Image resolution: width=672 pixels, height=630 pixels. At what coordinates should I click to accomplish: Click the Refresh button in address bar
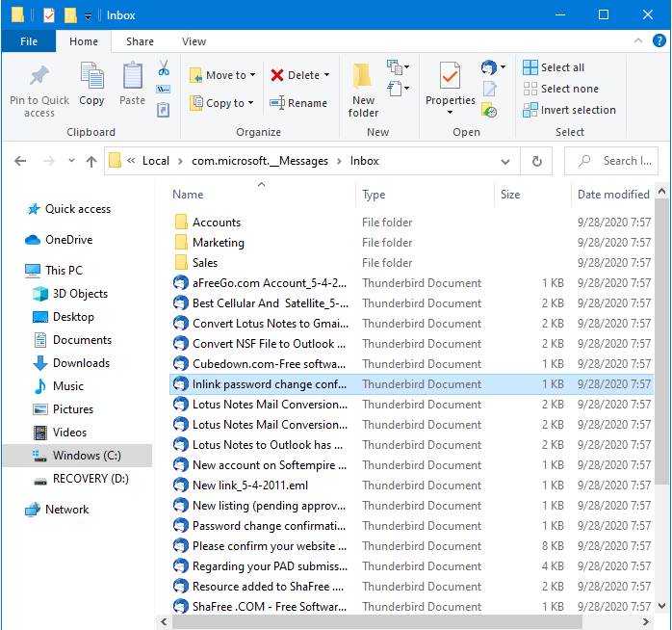pyautogui.click(x=536, y=161)
